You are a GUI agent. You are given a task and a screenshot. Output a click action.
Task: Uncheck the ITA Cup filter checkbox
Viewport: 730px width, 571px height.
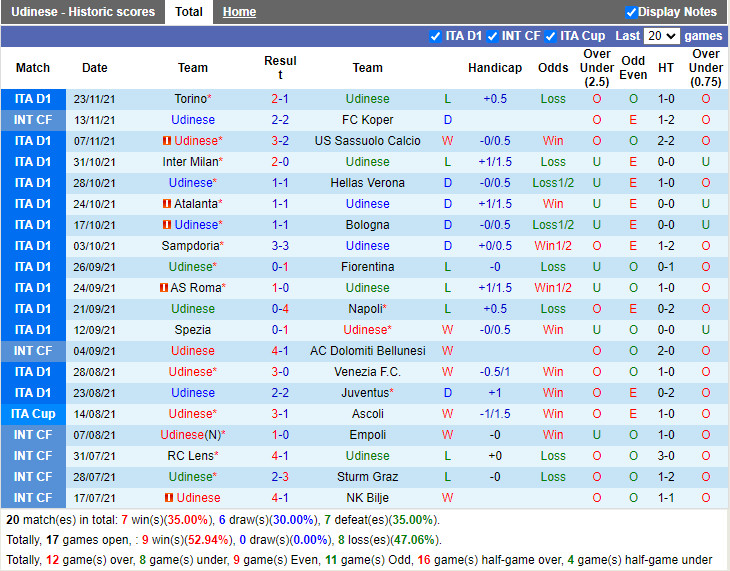tap(550, 36)
